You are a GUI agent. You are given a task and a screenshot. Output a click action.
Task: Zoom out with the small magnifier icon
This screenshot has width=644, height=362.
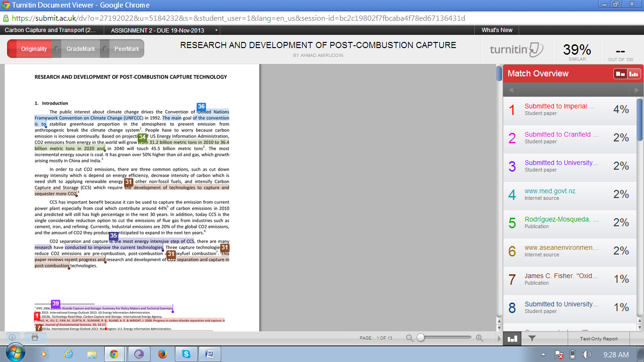[410, 338]
